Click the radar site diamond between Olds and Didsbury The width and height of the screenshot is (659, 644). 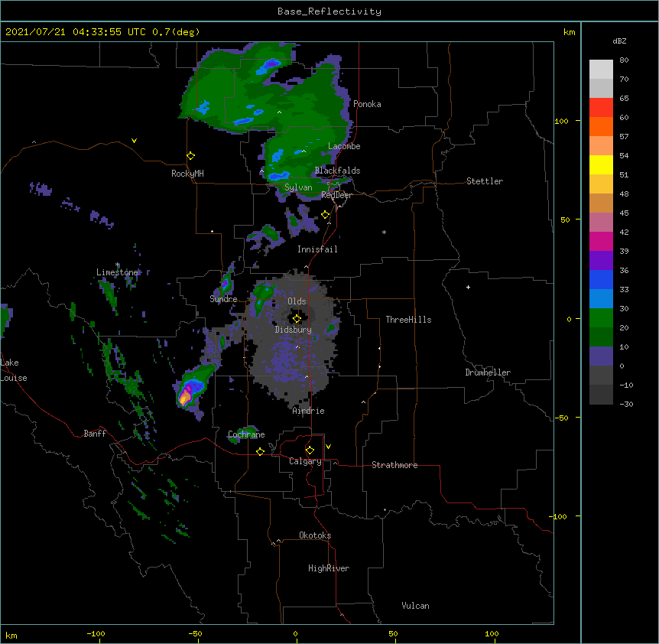tap(297, 318)
